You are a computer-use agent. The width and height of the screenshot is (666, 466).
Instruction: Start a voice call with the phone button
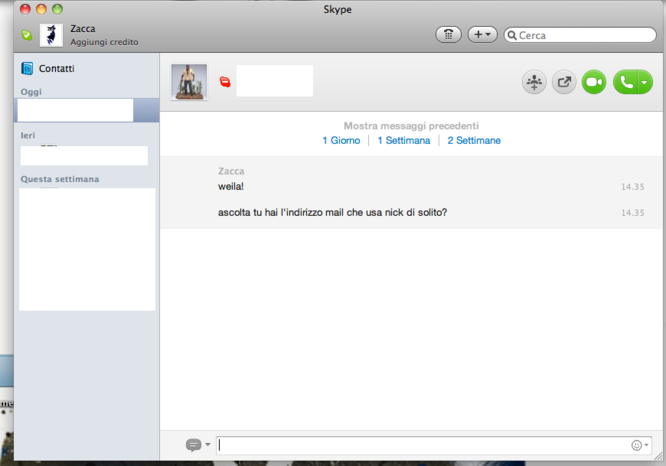coord(626,82)
